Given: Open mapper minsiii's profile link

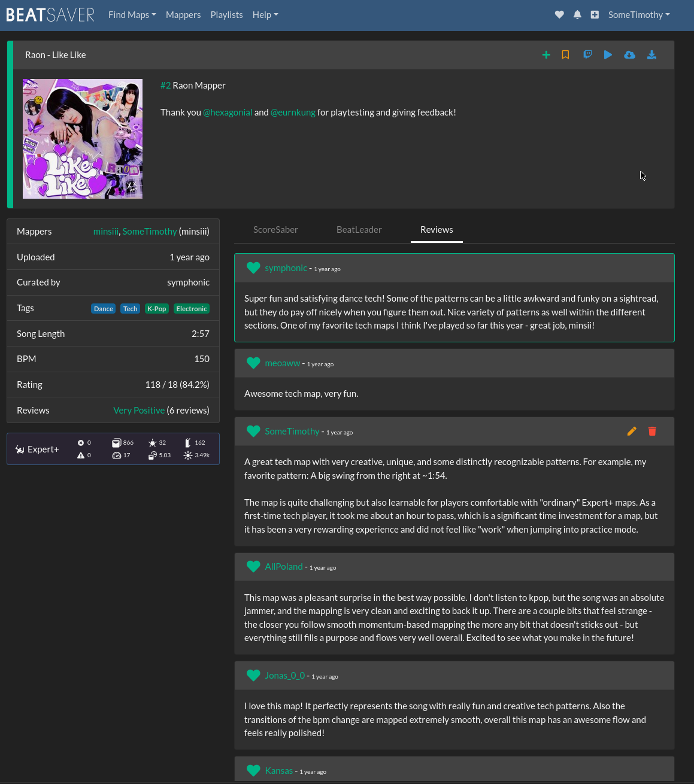Looking at the screenshot, I should pyautogui.click(x=105, y=232).
